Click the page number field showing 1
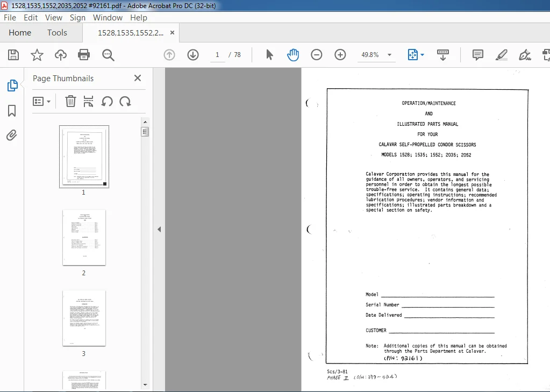 pyautogui.click(x=218, y=55)
